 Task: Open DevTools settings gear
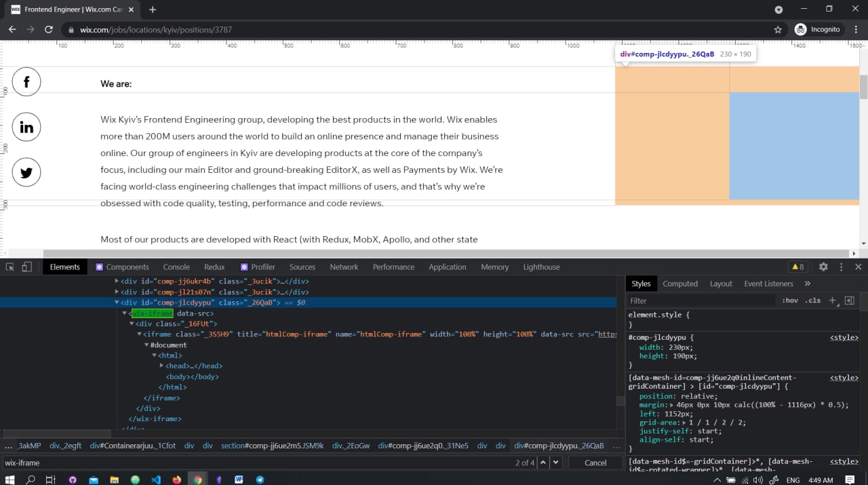[823, 267]
